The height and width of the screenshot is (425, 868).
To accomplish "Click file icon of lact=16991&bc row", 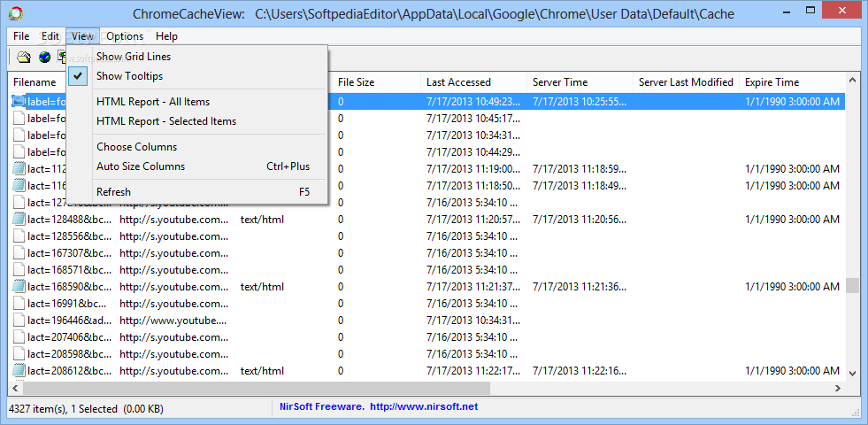I will (x=19, y=304).
